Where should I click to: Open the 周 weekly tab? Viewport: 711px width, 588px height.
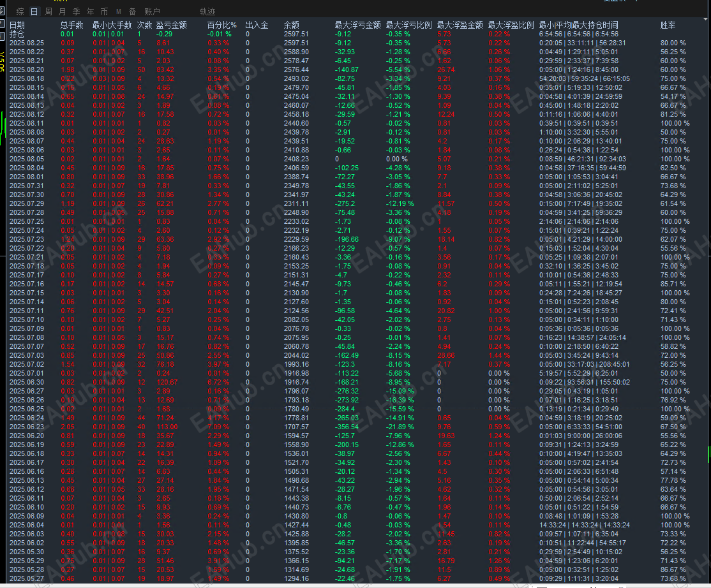pyautogui.click(x=48, y=11)
